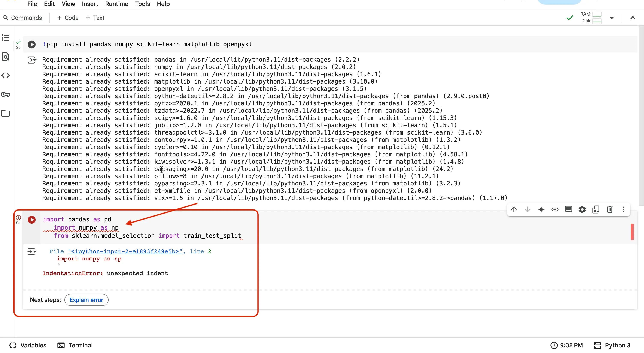Open the table of contents sidebar icon
The image size is (644, 353).
(6, 38)
